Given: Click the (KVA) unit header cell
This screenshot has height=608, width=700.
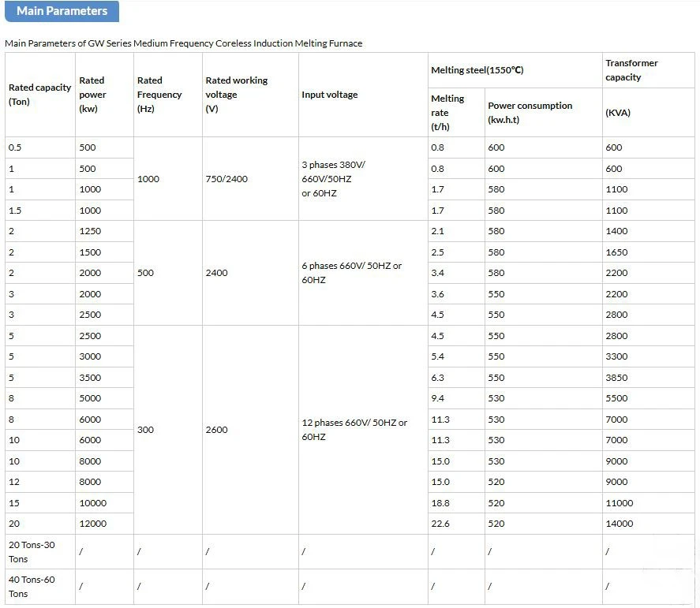Looking at the screenshot, I should pos(648,113).
